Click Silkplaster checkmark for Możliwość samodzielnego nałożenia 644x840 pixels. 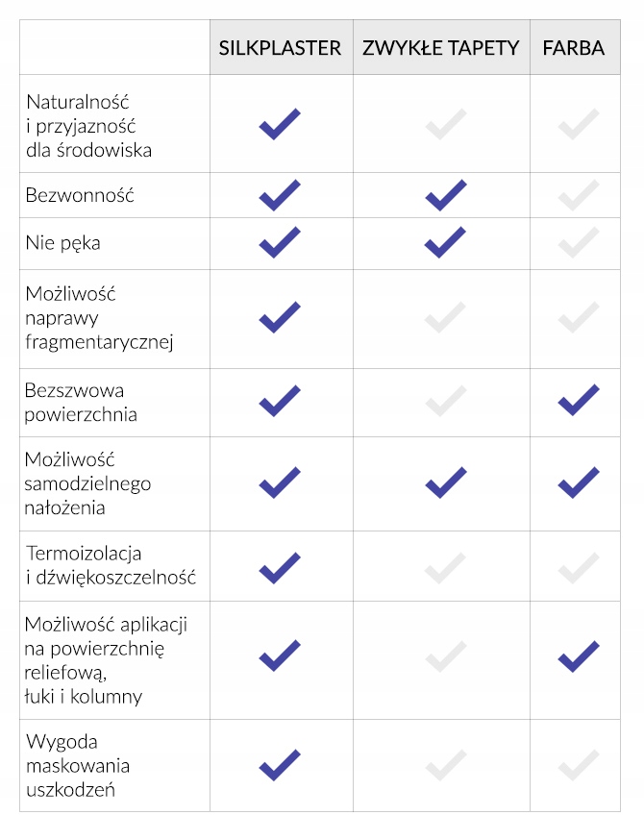[280, 482]
